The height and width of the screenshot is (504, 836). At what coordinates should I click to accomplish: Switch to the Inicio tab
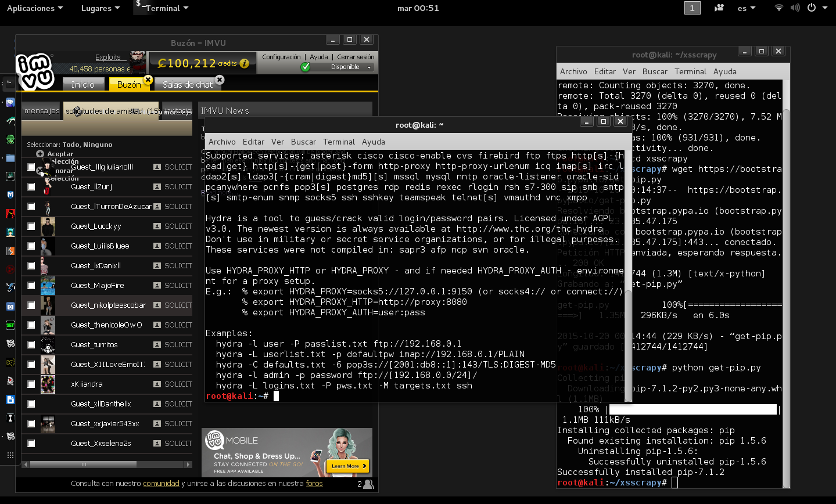click(83, 84)
